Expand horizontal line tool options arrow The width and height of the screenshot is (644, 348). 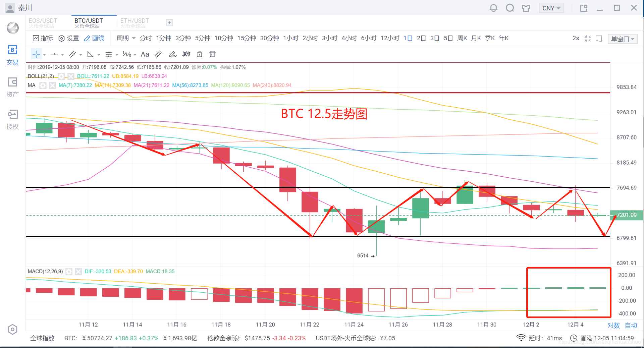pos(62,55)
